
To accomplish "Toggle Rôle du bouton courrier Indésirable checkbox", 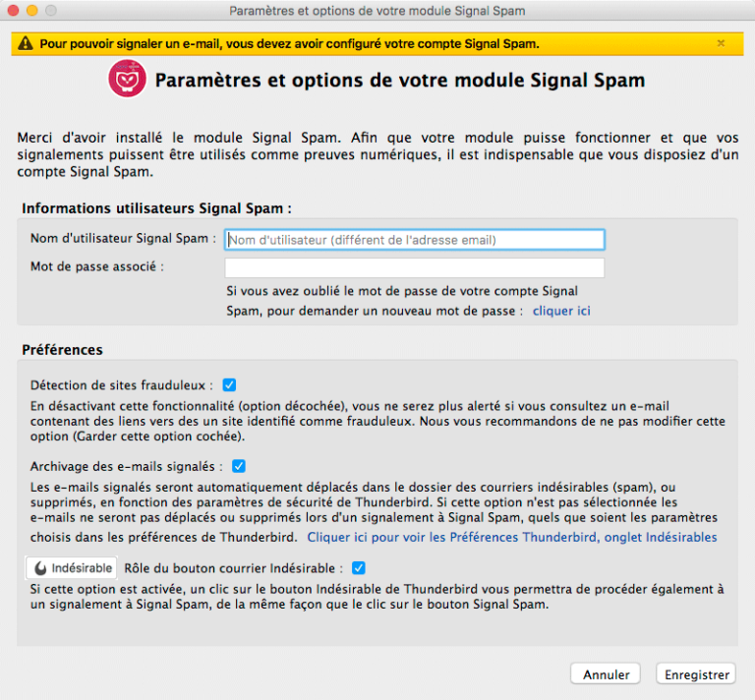I will pos(358,568).
